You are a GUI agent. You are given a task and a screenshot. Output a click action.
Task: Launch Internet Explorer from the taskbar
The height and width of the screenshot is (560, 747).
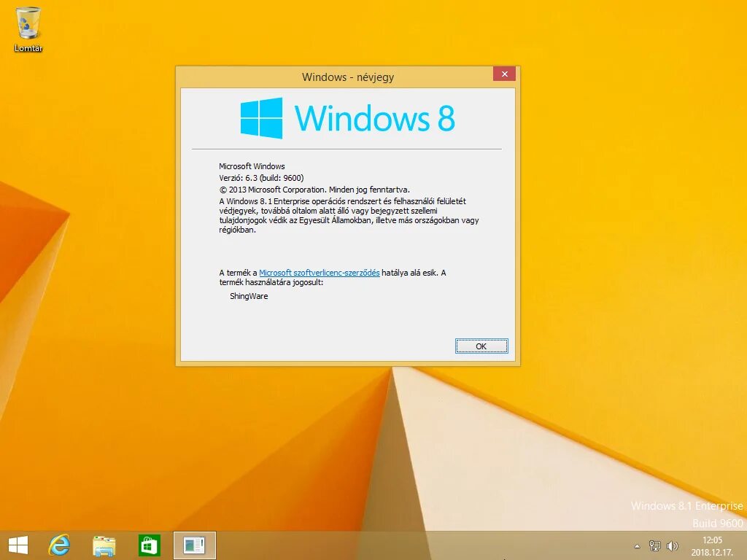60,545
